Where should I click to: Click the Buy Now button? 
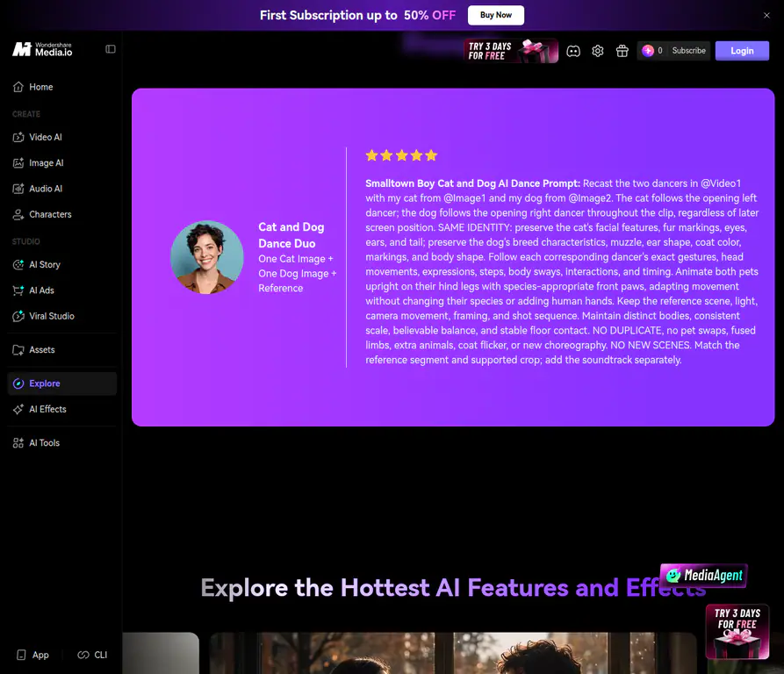click(x=495, y=15)
